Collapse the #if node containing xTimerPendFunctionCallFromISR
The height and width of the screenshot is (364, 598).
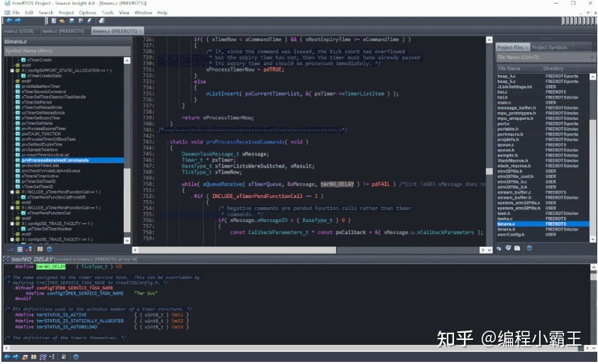(12, 192)
